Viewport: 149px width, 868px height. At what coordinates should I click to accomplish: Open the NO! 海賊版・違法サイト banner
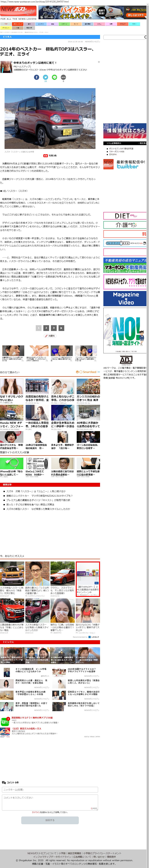[125, 330]
